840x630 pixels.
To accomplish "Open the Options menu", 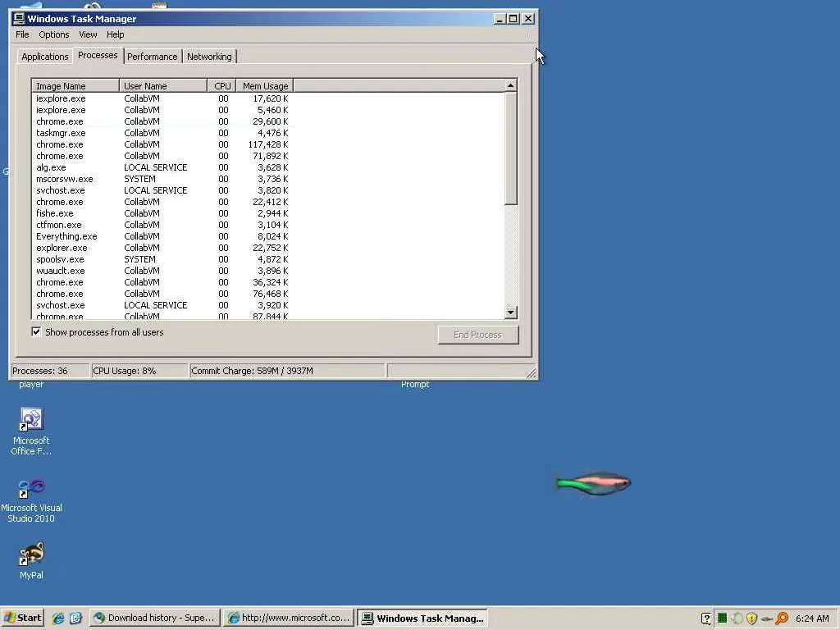I will tap(53, 34).
